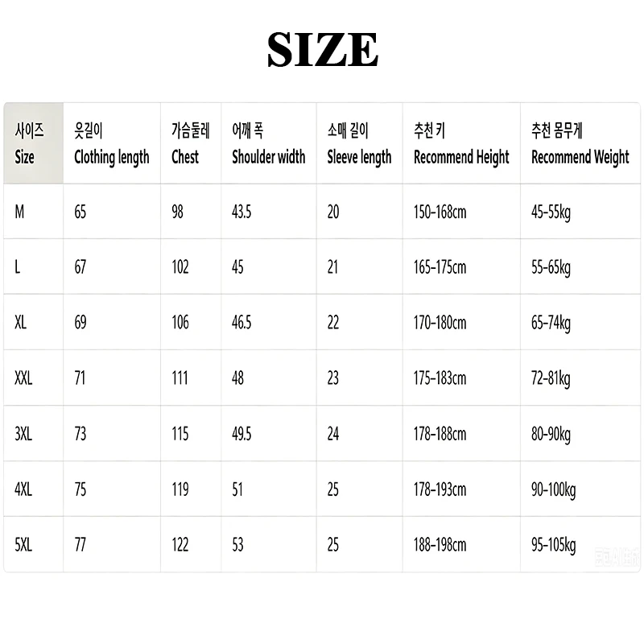Click the 95-105kg weight cell
The height and width of the screenshot is (644, 644).
pyautogui.click(x=553, y=546)
